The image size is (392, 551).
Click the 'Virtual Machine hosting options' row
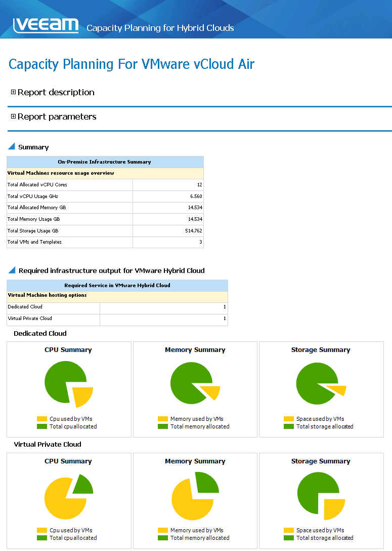[x=117, y=297]
